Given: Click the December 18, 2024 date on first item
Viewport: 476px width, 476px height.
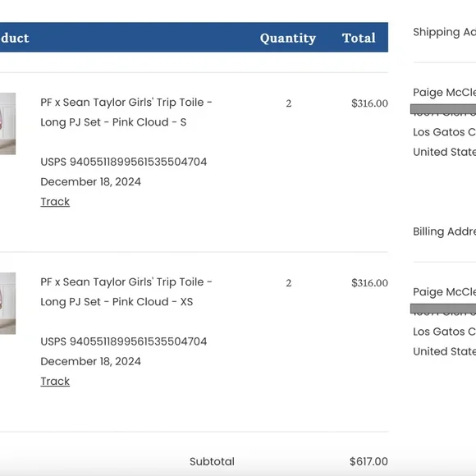Looking at the screenshot, I should (x=90, y=182).
